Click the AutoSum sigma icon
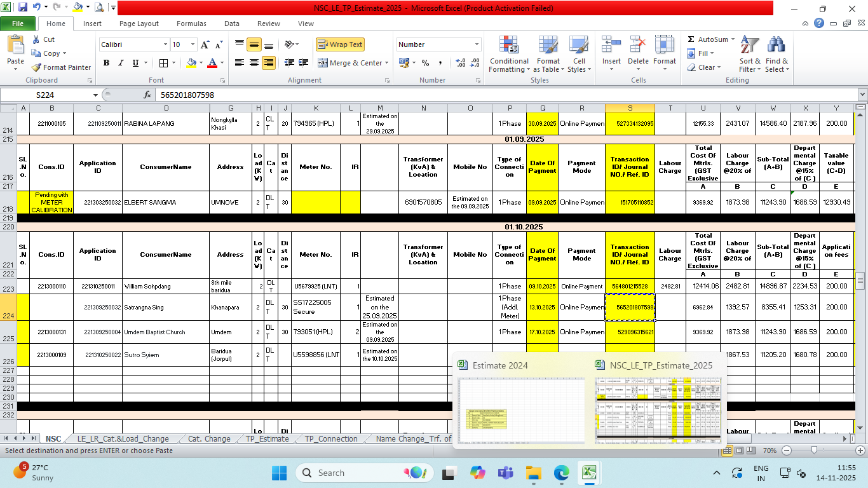 click(x=691, y=39)
